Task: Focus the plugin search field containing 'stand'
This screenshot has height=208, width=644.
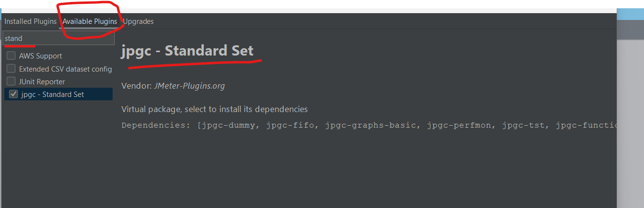Action: [59, 38]
